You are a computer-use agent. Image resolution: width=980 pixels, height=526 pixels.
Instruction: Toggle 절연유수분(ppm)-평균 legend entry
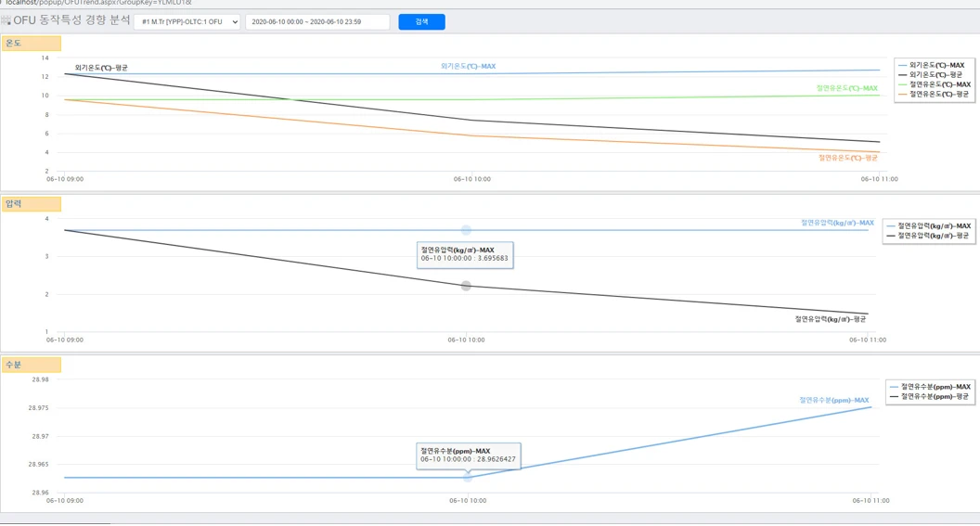[929, 397]
